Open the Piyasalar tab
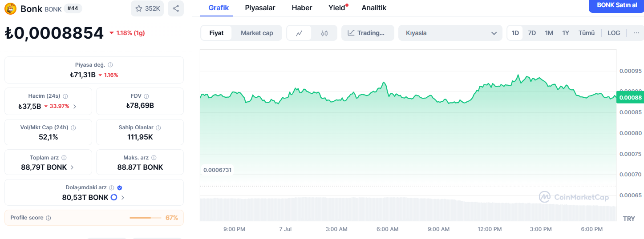The image size is (644, 239). [x=260, y=8]
